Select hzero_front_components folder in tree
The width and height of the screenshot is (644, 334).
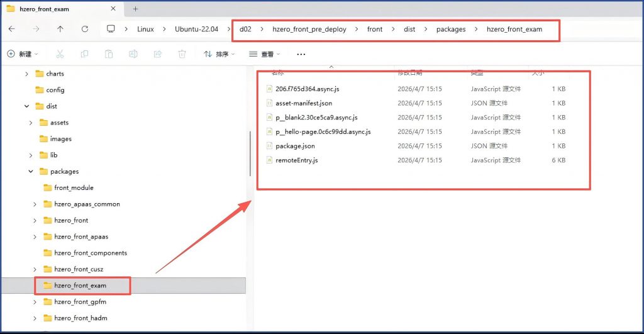(91, 253)
